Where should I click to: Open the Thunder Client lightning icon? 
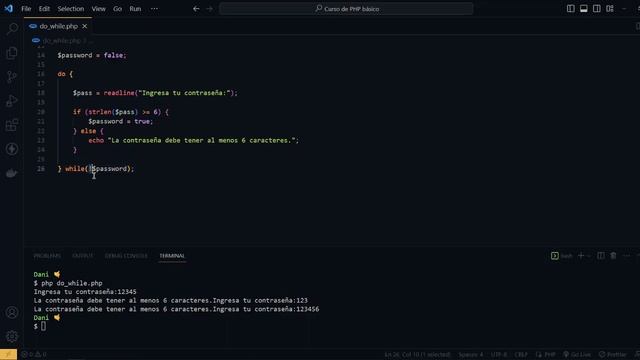(x=12, y=149)
